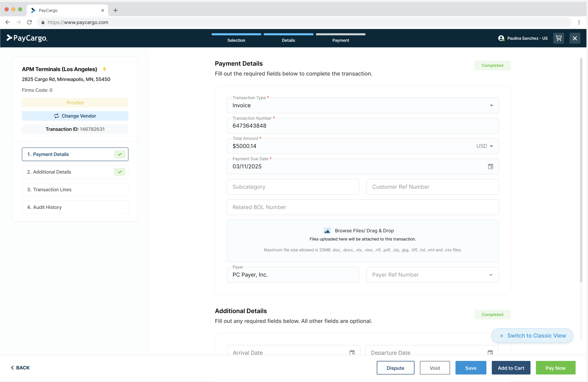Click the Additional Details green checkmark
The width and height of the screenshot is (588, 382).
pyautogui.click(x=120, y=172)
